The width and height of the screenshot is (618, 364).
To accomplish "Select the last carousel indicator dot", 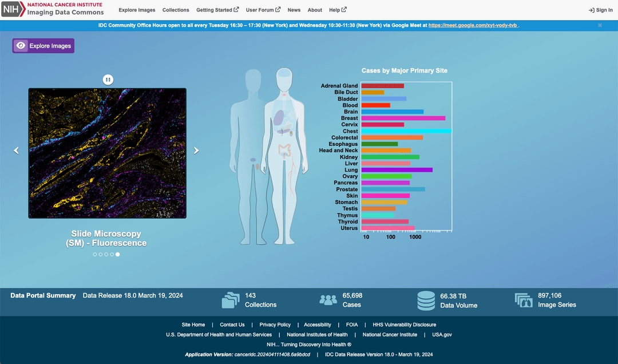I will 118,254.
